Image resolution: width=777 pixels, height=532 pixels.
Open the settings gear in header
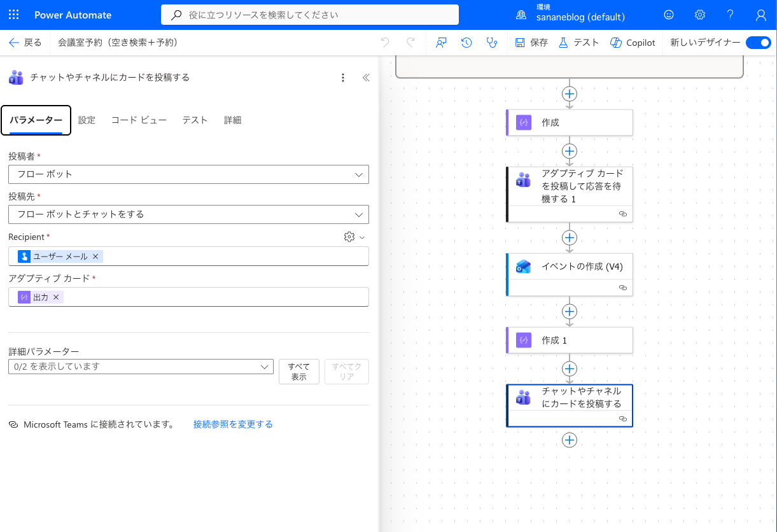700,15
